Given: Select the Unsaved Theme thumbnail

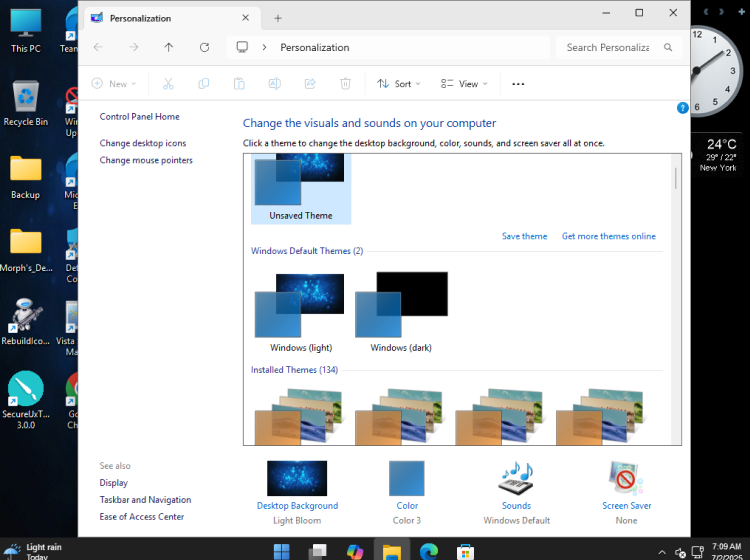Looking at the screenshot, I should [x=301, y=189].
